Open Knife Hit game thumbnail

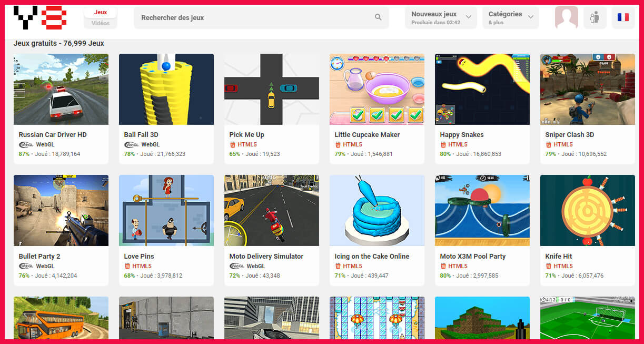pyautogui.click(x=588, y=211)
